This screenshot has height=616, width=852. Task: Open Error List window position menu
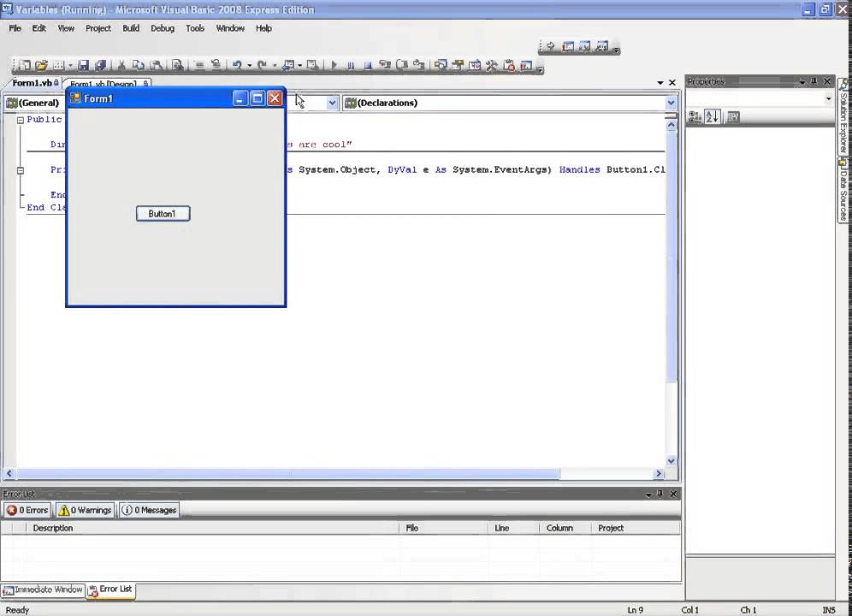click(x=648, y=494)
